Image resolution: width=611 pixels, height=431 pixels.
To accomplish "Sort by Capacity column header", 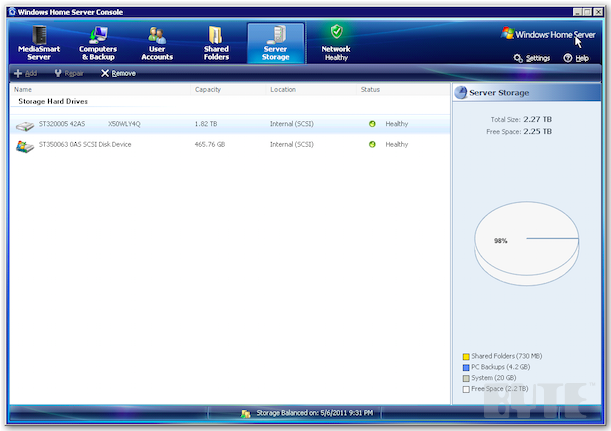I will pyautogui.click(x=208, y=90).
